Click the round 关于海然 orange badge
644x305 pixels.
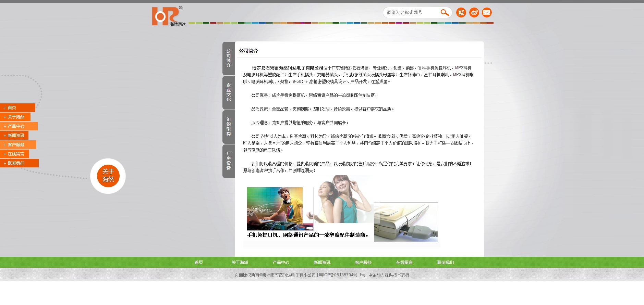(x=108, y=176)
